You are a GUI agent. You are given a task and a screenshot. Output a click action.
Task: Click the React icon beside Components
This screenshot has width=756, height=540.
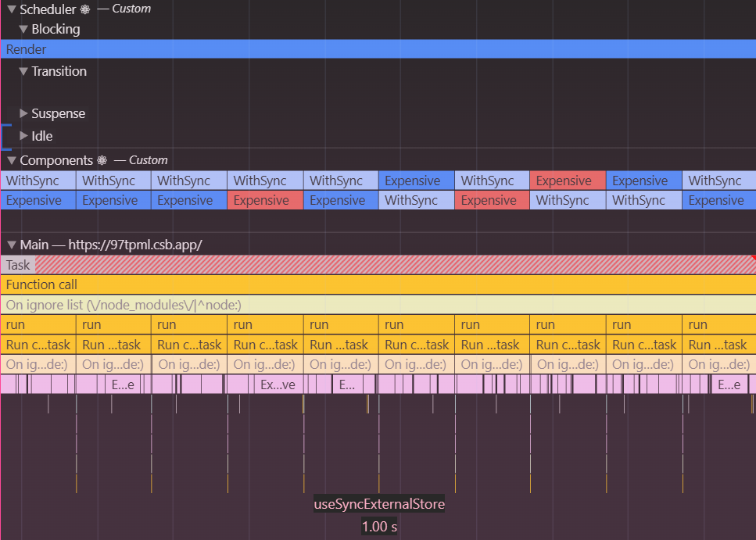(x=102, y=160)
